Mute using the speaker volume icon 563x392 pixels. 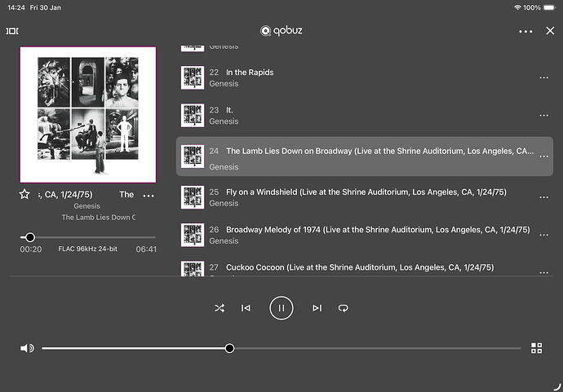pos(27,348)
